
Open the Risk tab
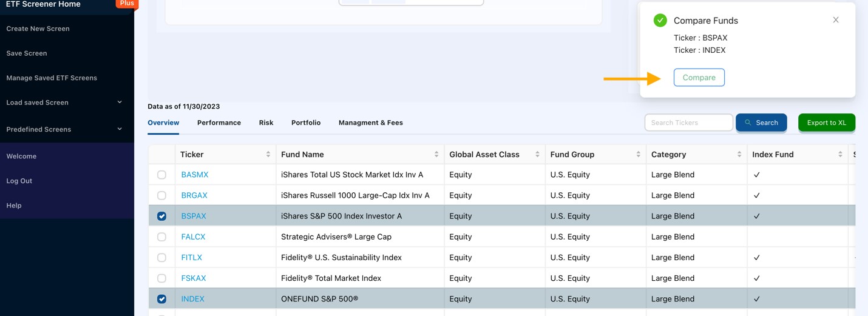click(266, 123)
